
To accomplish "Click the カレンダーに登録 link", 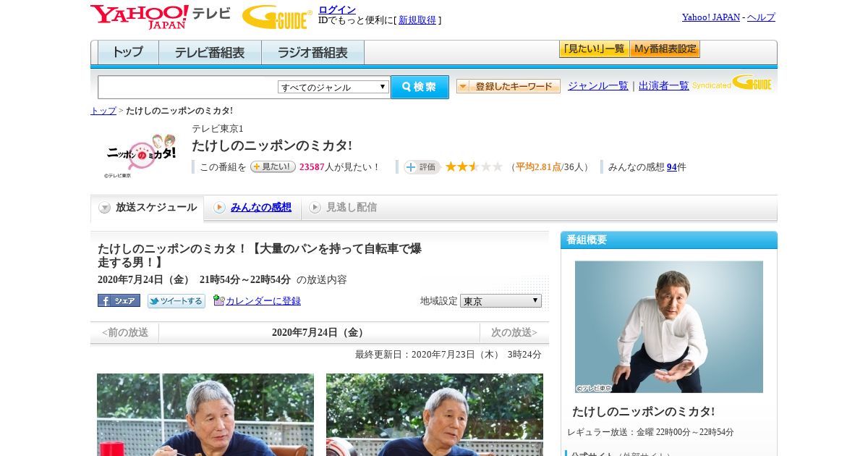I will click(x=263, y=301).
